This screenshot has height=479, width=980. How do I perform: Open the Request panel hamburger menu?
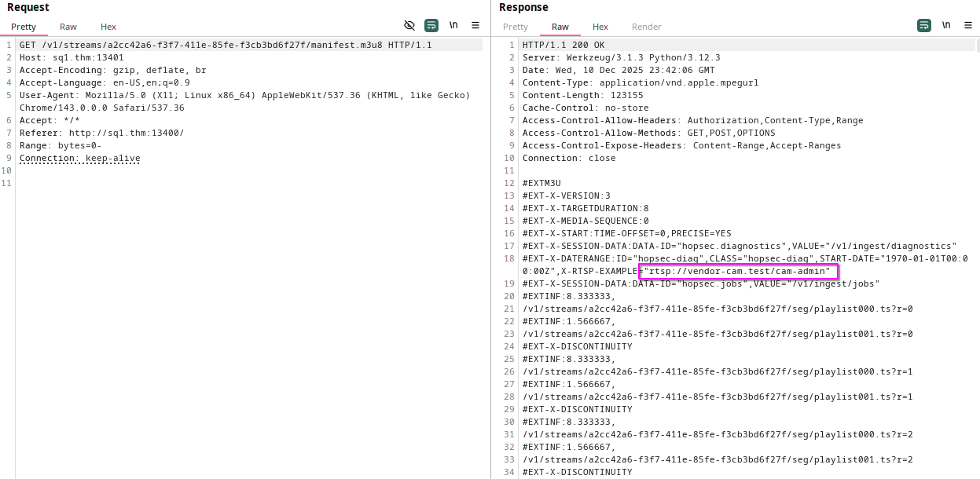[x=475, y=25]
